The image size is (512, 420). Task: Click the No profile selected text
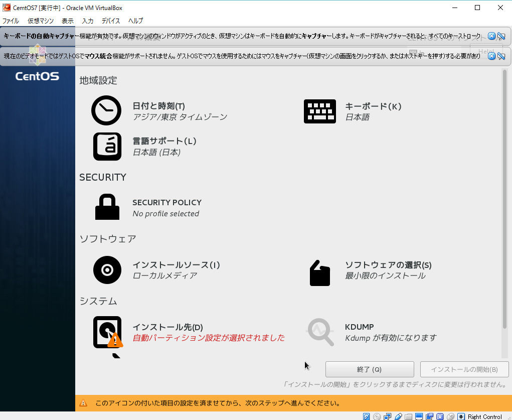coord(166,213)
